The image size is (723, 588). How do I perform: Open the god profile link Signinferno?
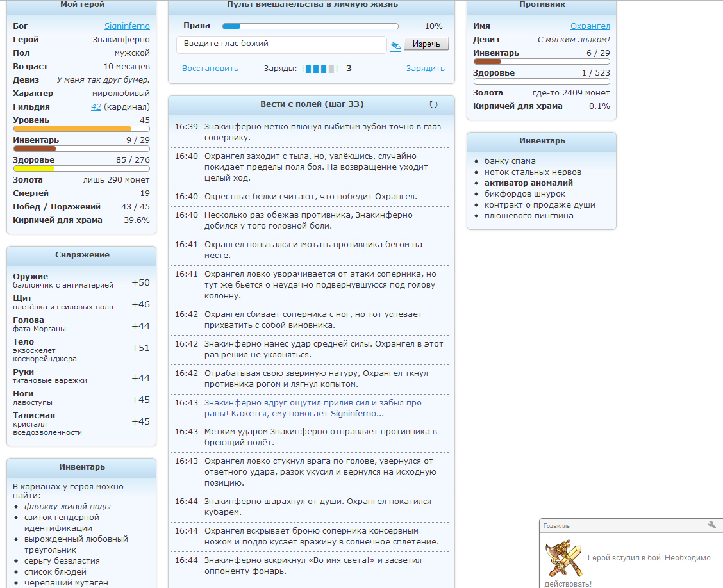click(x=127, y=26)
